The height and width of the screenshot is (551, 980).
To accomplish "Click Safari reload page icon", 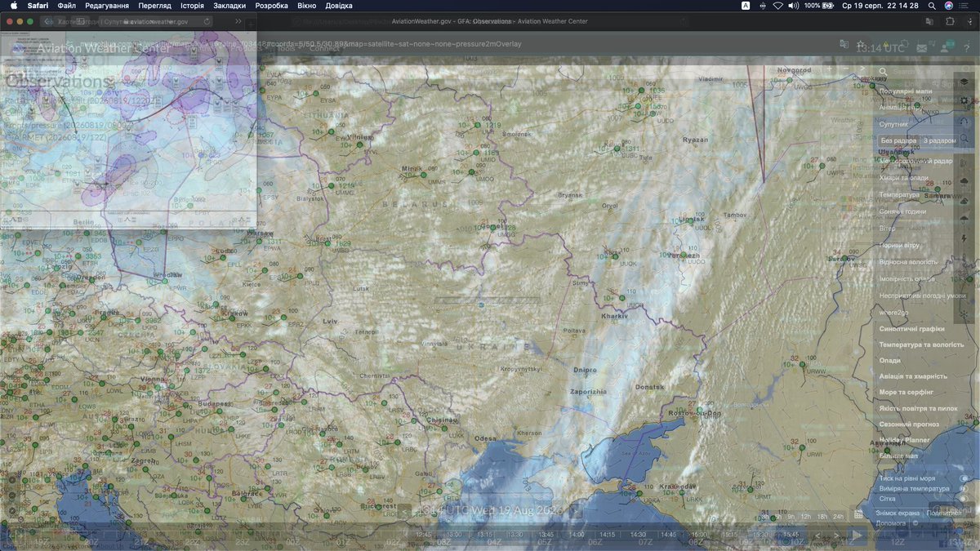I will (207, 21).
